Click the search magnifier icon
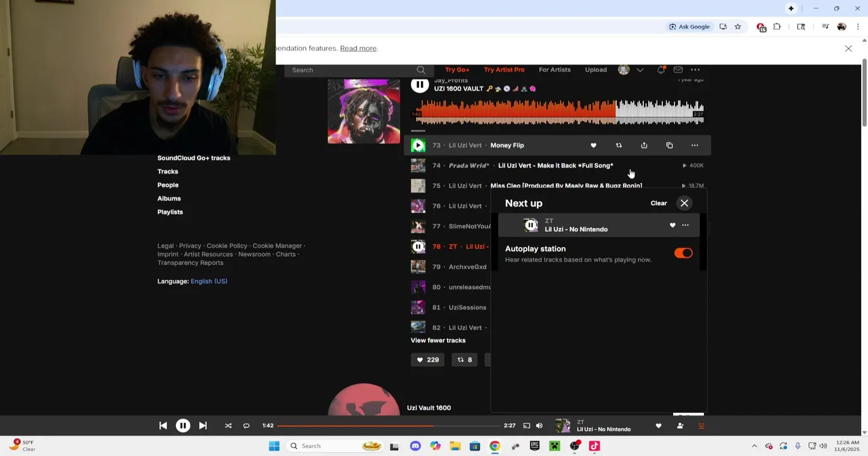This screenshot has width=868, height=456. point(421,70)
